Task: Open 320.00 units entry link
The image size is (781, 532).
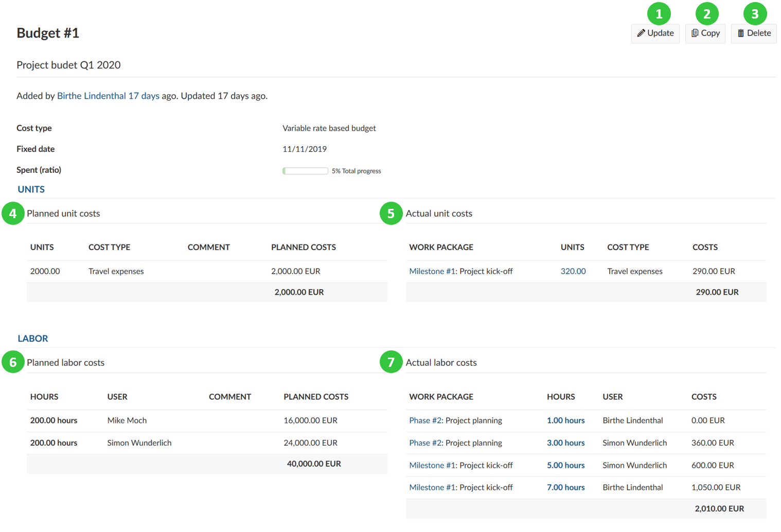Action: [x=573, y=271]
